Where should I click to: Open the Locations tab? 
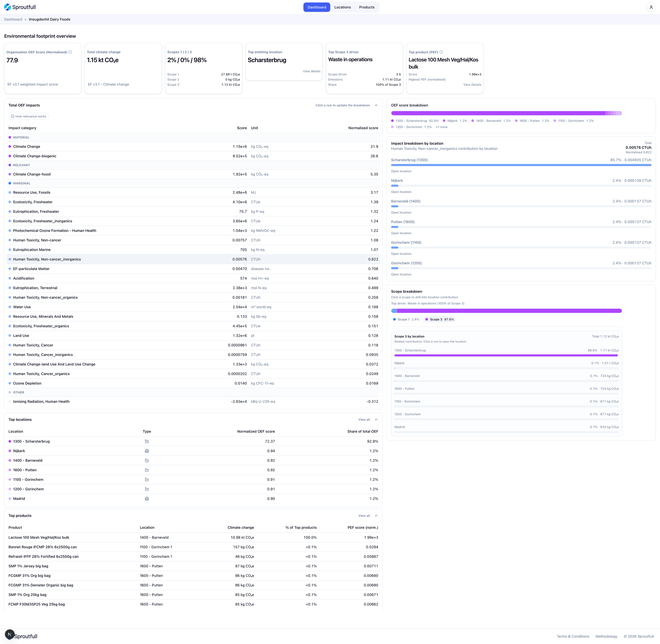click(342, 7)
